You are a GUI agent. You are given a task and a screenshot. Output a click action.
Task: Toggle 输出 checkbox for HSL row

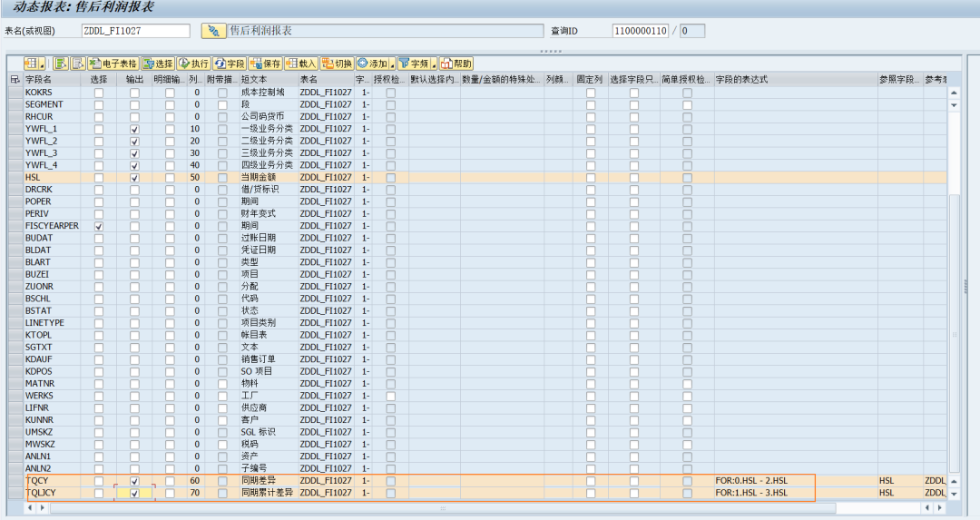134,178
